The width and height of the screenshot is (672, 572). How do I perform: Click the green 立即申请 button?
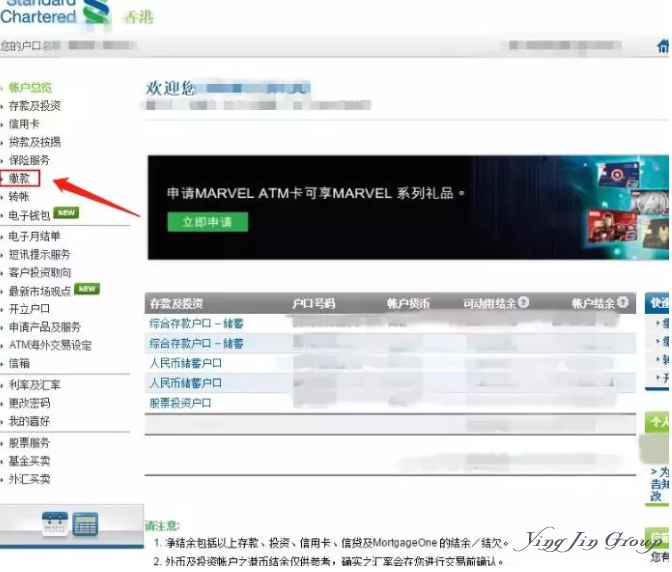point(207,222)
